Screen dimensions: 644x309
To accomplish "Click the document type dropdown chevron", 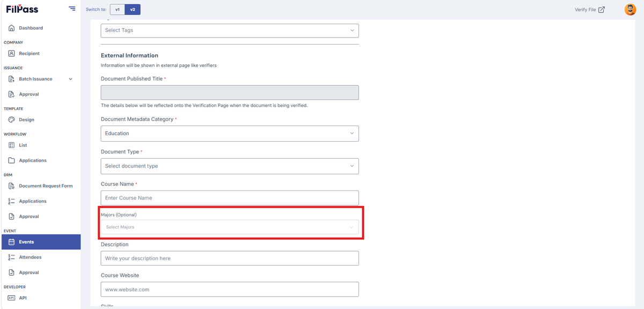I will [352, 166].
